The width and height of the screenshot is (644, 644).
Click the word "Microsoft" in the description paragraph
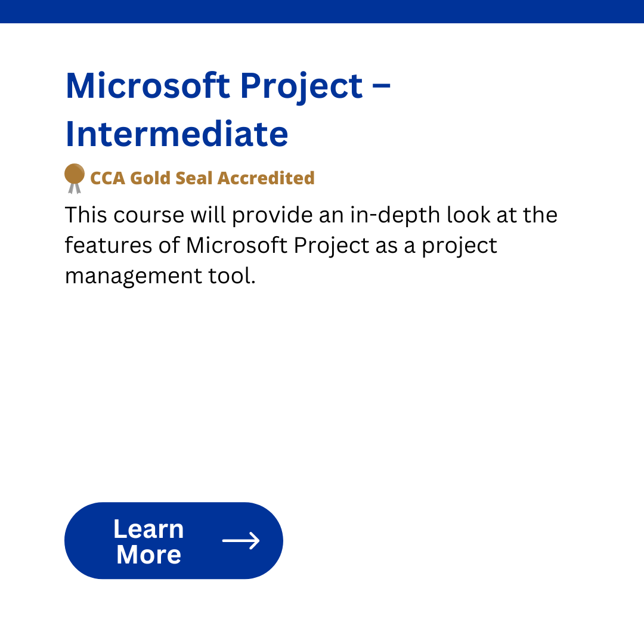[237, 245]
